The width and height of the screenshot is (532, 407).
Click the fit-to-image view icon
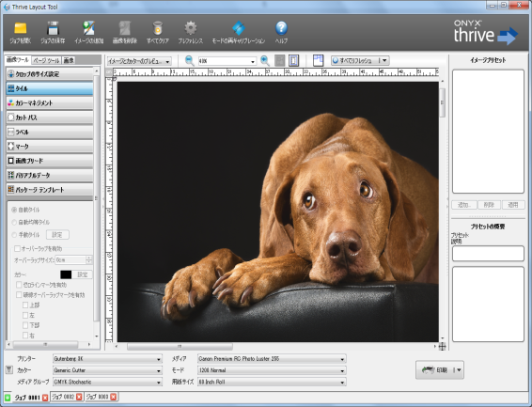pyautogui.click(x=279, y=61)
